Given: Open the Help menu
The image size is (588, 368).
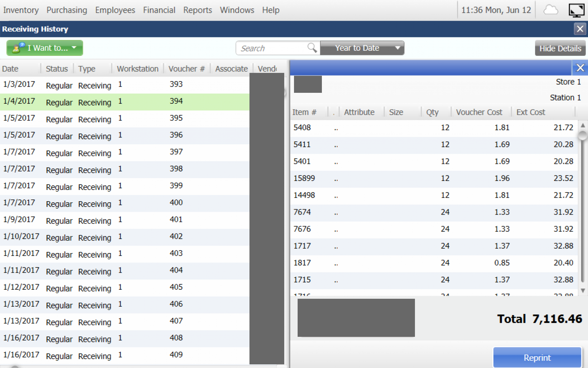Looking at the screenshot, I should [271, 10].
